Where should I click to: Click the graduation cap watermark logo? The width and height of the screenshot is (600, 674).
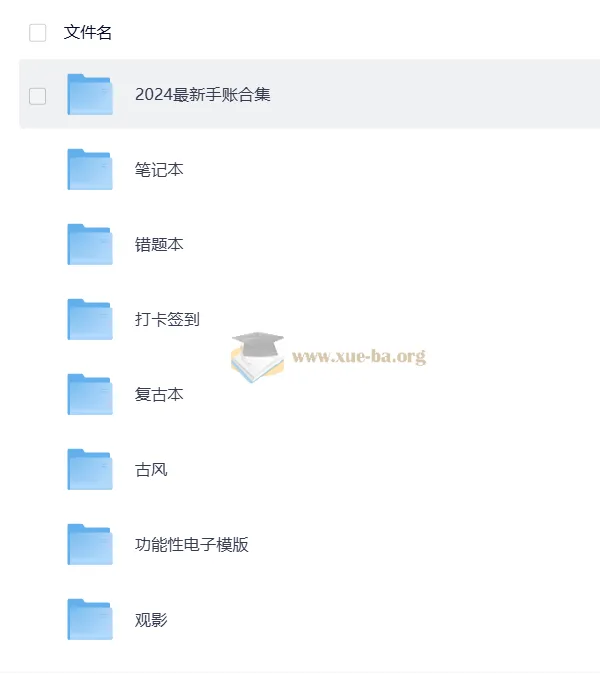(257, 357)
